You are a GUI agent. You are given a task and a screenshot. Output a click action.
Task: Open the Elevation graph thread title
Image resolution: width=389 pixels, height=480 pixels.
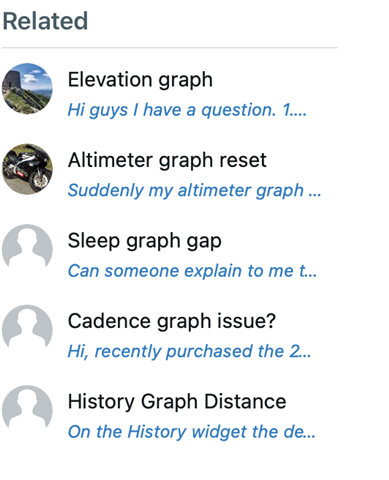click(140, 81)
